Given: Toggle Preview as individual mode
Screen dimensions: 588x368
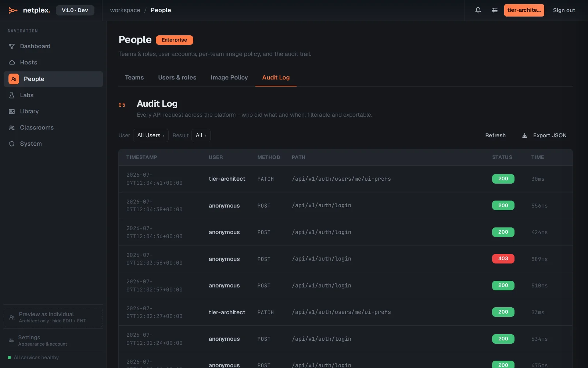Looking at the screenshot, I should pos(53,317).
